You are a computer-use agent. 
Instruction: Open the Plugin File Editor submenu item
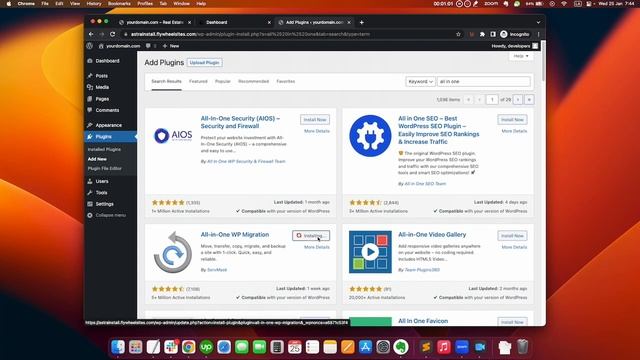coord(104,169)
